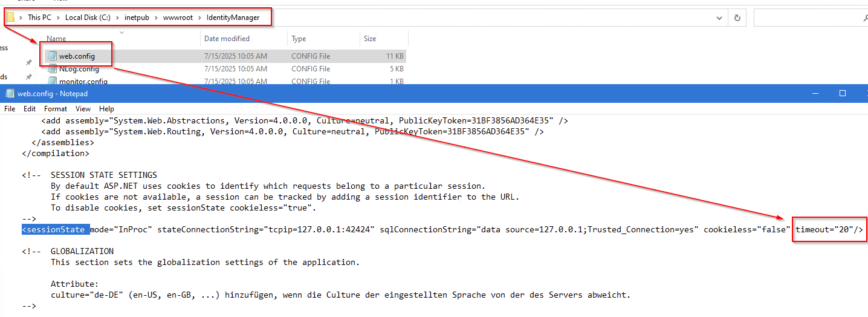Navigate to the wwwroot breadcrumb
The height and width of the screenshot is (317, 868).
[x=178, y=18]
